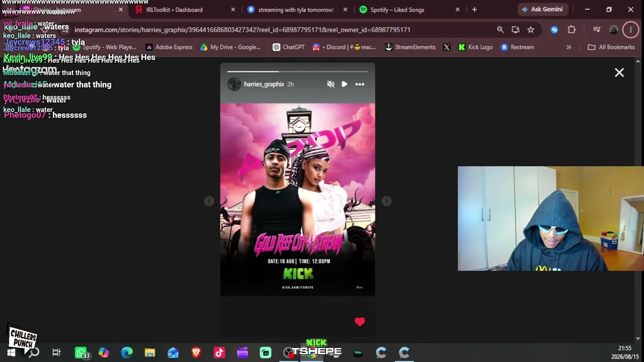
Task: Open the purple striped taskbar app
Action: 243,353
